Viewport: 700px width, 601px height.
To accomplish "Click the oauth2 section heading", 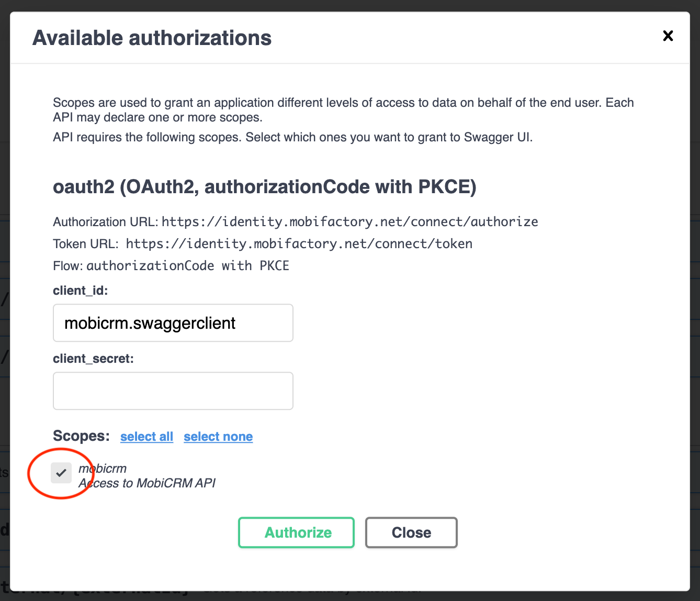I will [x=264, y=187].
